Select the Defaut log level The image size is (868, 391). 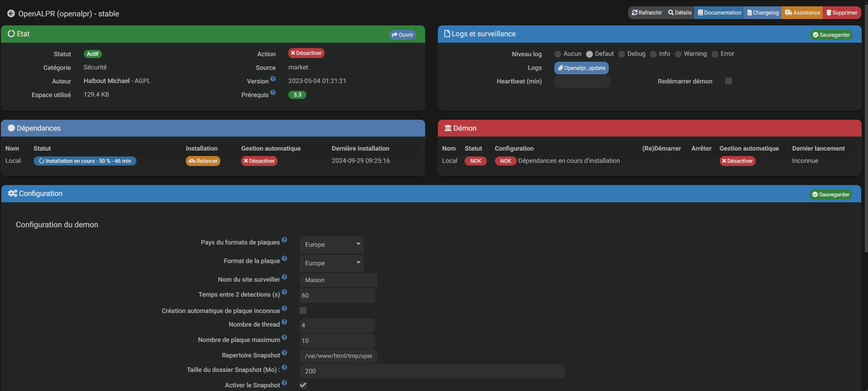589,54
